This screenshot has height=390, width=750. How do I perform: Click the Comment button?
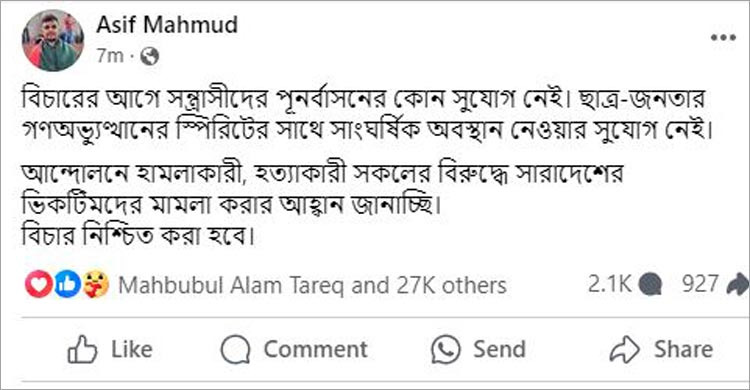coord(294,349)
